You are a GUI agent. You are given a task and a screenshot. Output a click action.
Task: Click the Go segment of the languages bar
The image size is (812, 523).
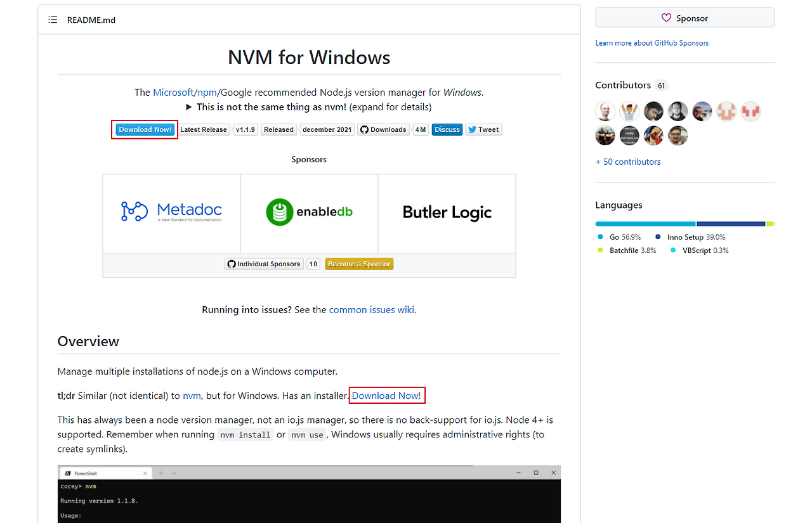(x=645, y=223)
